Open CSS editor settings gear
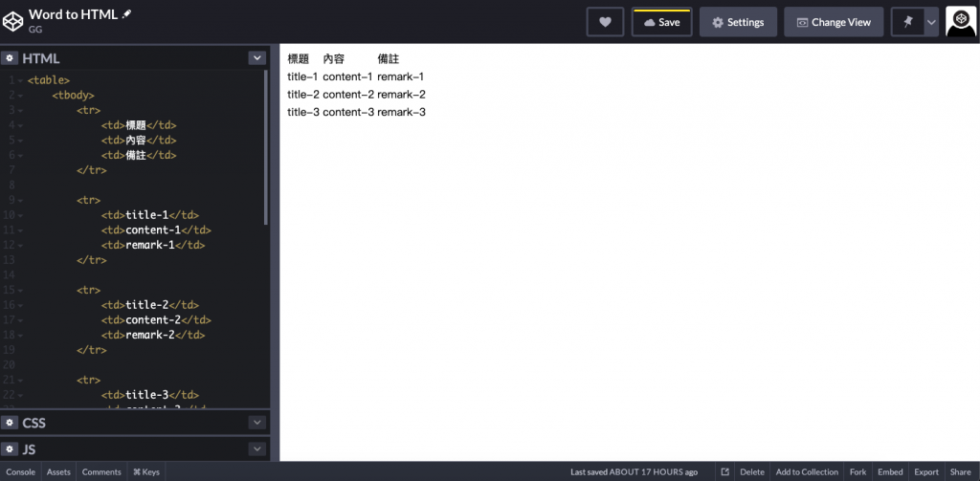Image resolution: width=980 pixels, height=481 pixels. 9,423
